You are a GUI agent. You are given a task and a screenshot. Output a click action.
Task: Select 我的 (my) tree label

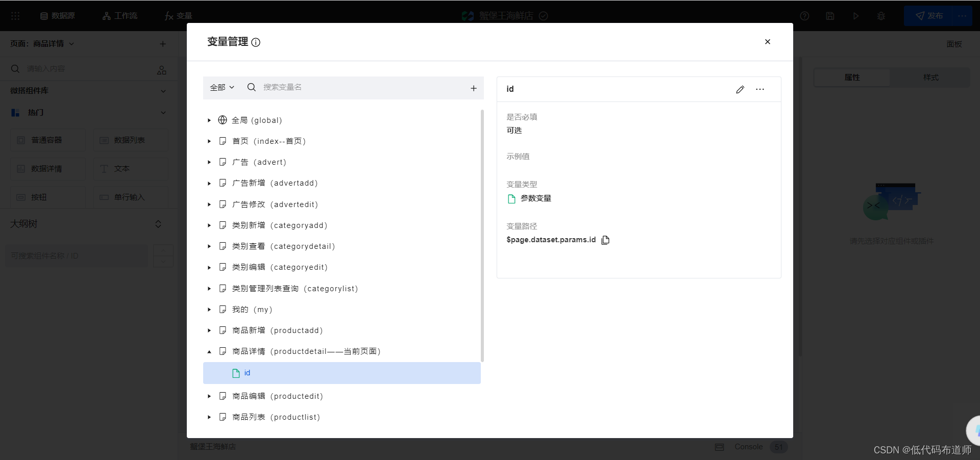pos(252,310)
